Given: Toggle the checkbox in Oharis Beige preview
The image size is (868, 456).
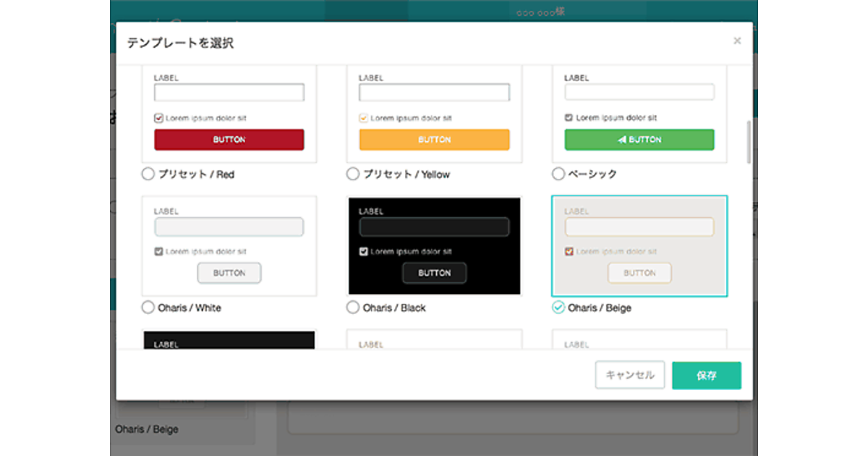Looking at the screenshot, I should (x=569, y=252).
